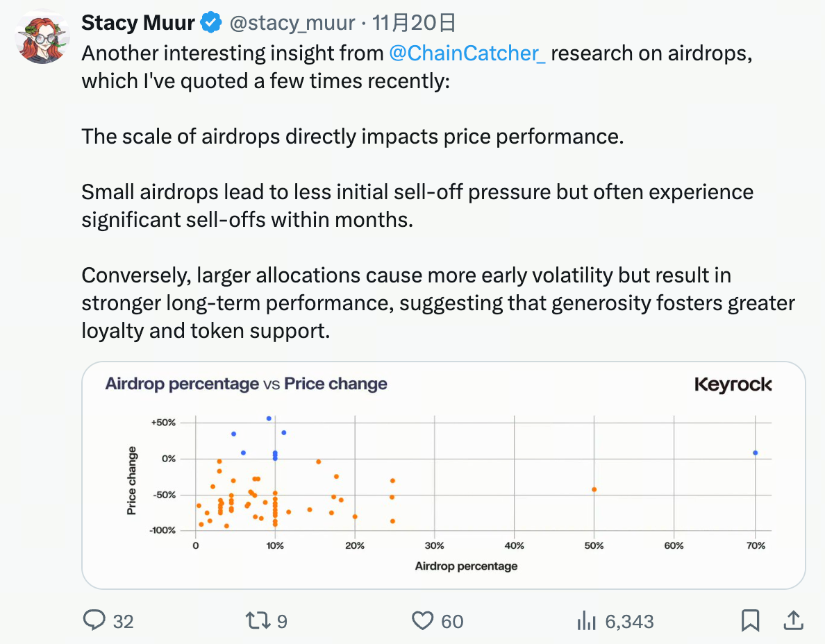
Task: Click the Keyrock logo in chart
Action: [733, 385]
